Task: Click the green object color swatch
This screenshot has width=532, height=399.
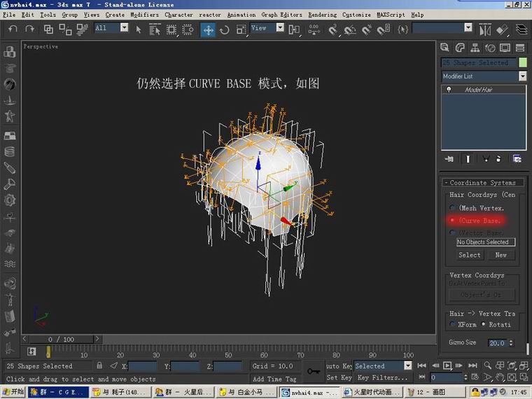Action: point(523,62)
